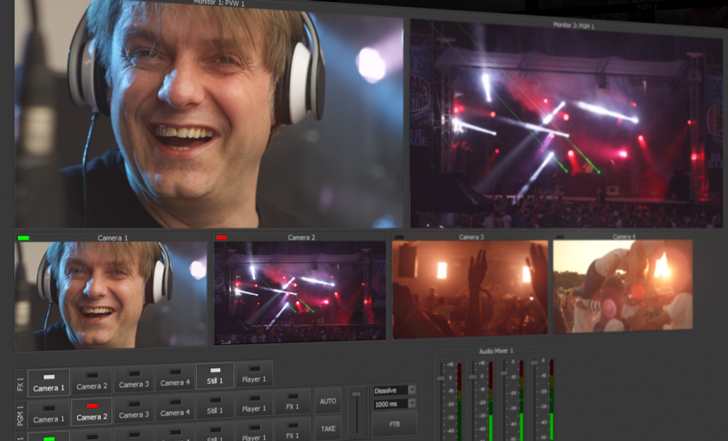Switch PGM 1 row to Camera 2
This screenshot has height=441, width=728.
(x=91, y=412)
